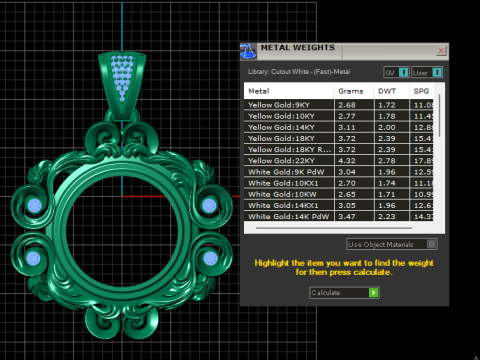The height and width of the screenshot is (360, 480).
Task: Click the Metal Weights flask icon
Action: [248, 51]
